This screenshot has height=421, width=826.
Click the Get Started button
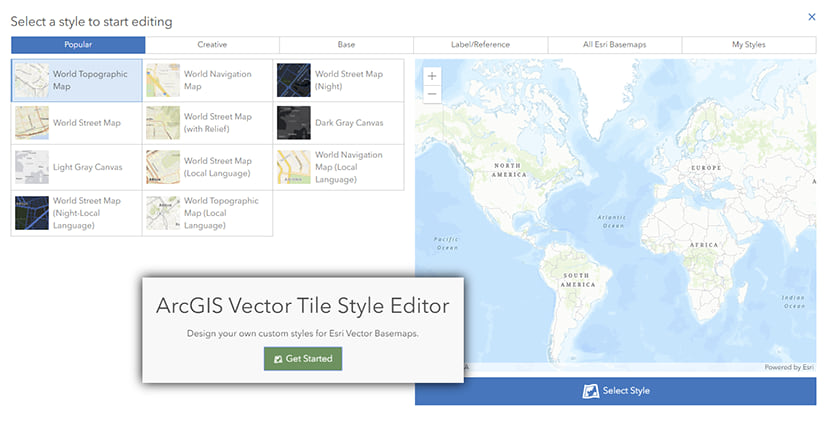click(303, 358)
